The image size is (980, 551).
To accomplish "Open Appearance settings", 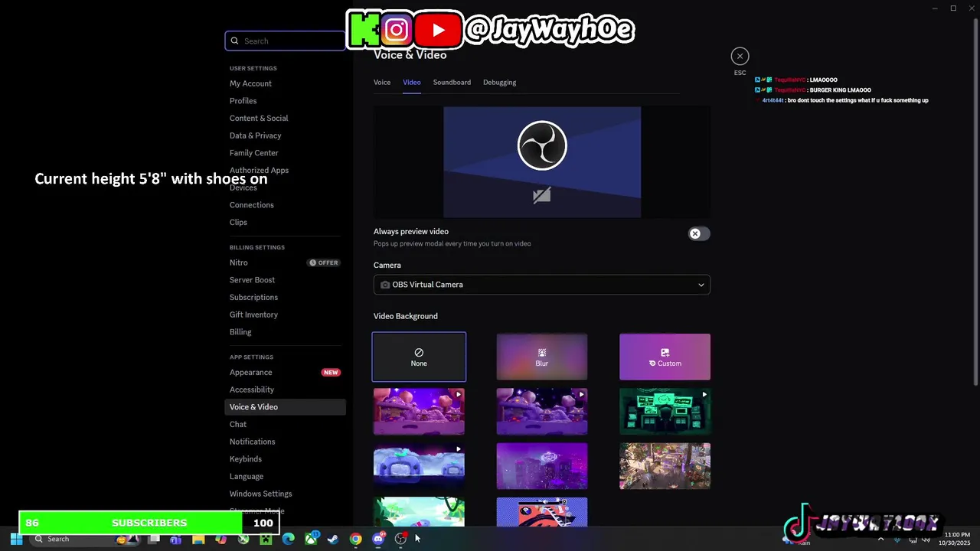I will [285, 373].
